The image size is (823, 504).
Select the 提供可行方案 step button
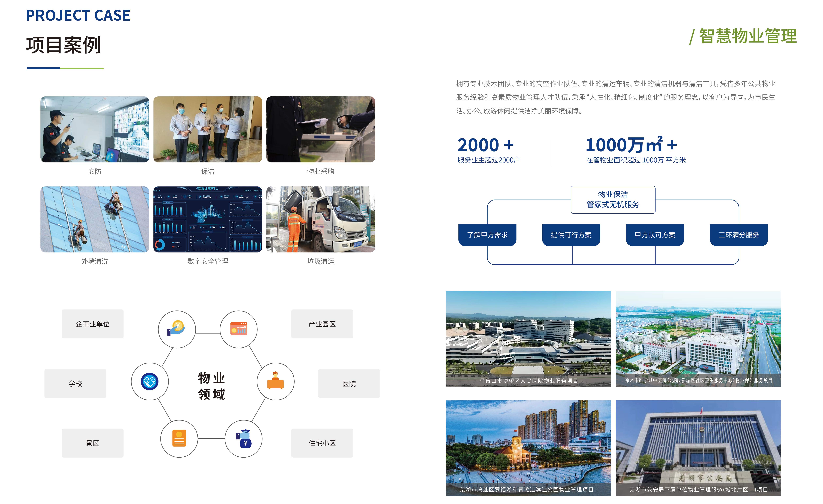tap(571, 235)
